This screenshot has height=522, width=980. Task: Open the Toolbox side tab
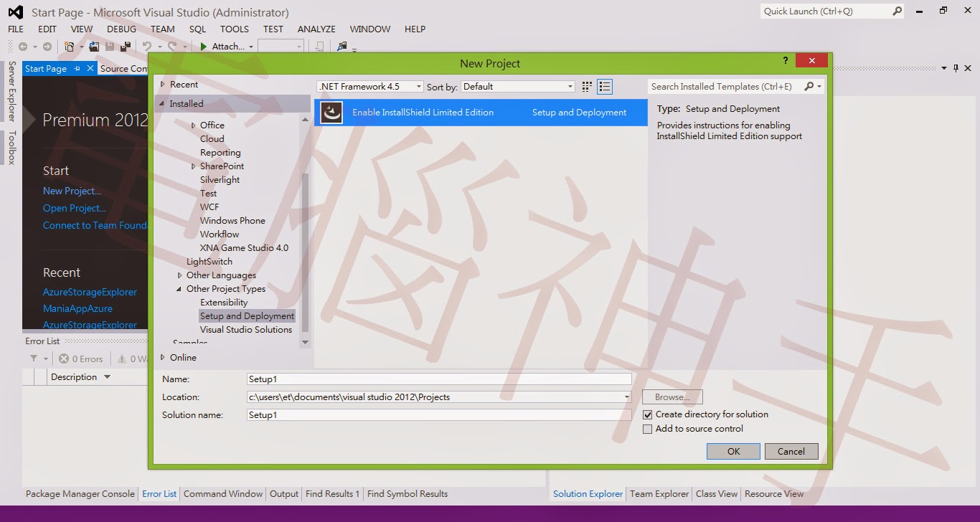tap(11, 148)
